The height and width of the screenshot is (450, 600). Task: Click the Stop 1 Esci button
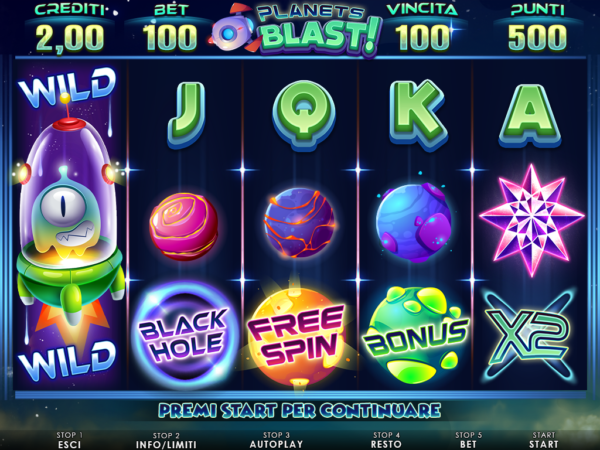click(x=69, y=440)
